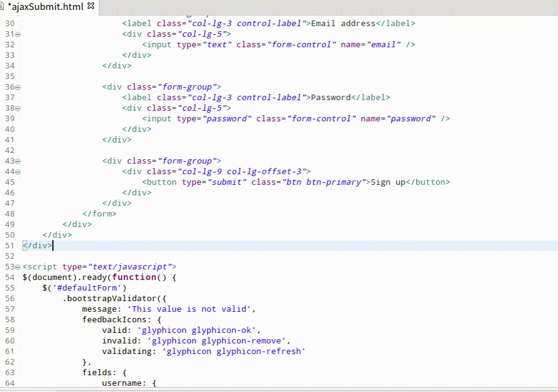Click the 'Password' label text on line 37

point(331,98)
